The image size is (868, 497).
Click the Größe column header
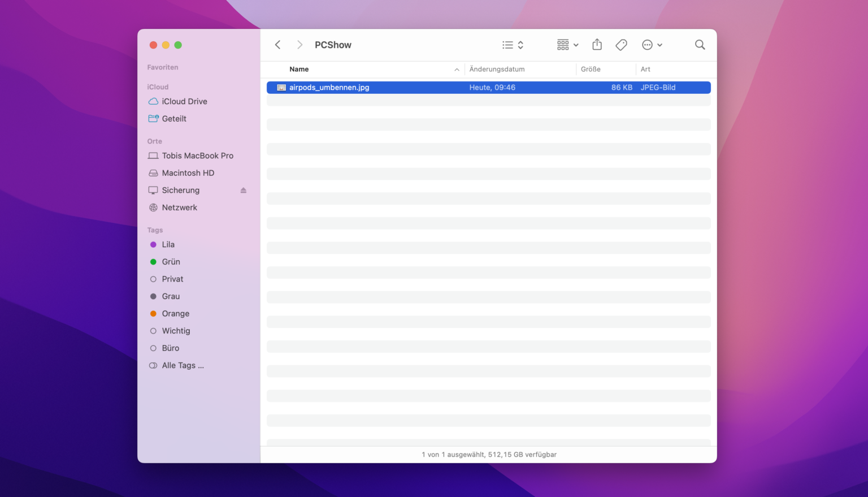[591, 70]
